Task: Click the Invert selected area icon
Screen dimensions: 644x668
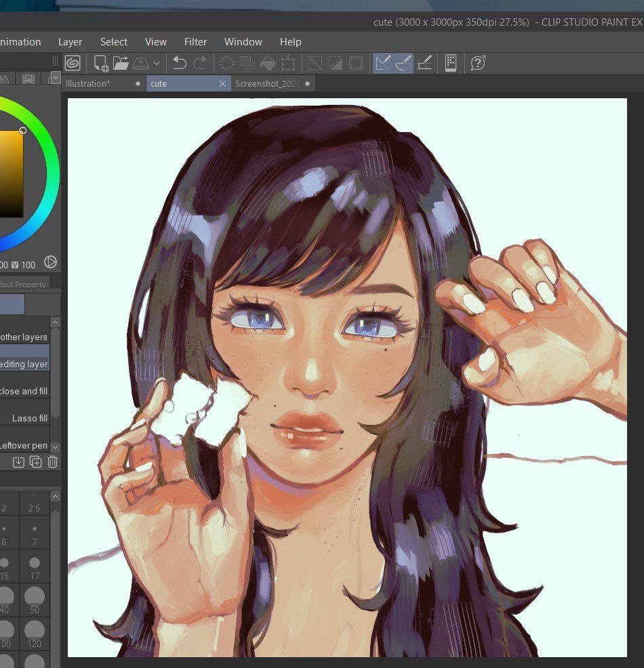Action: coord(336,64)
